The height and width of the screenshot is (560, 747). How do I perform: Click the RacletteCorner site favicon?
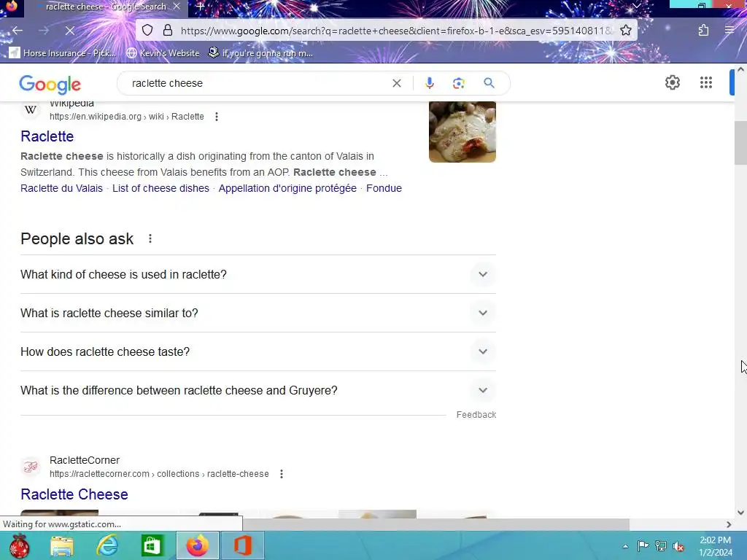pos(31,467)
